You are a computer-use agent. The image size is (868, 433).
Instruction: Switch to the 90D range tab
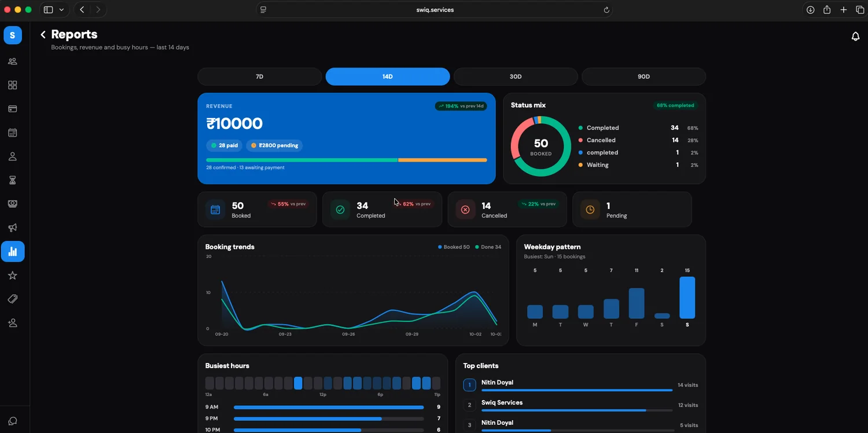click(643, 76)
